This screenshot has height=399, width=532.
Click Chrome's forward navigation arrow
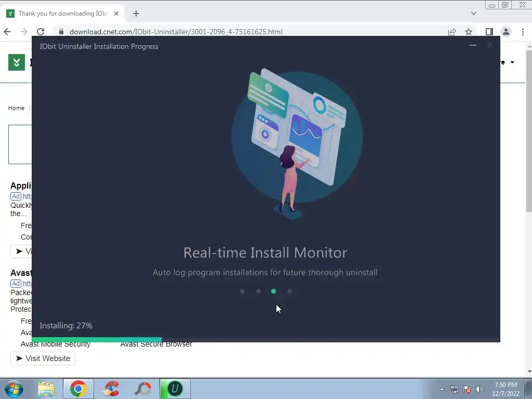pyautogui.click(x=24, y=32)
